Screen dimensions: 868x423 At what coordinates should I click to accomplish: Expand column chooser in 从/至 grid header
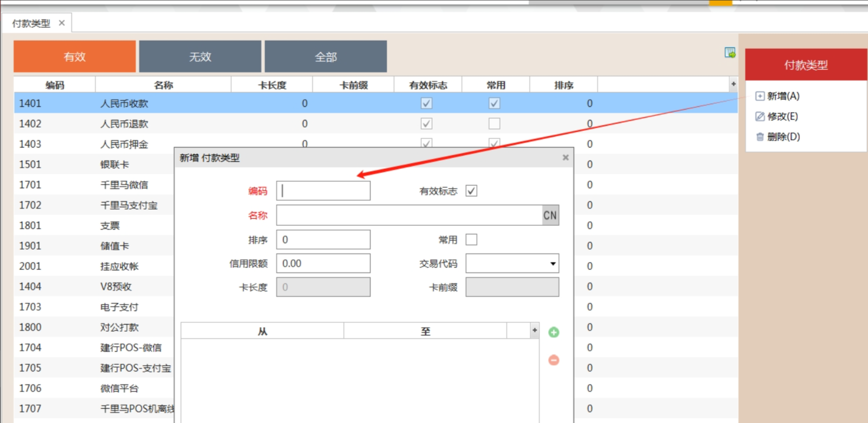point(534,330)
